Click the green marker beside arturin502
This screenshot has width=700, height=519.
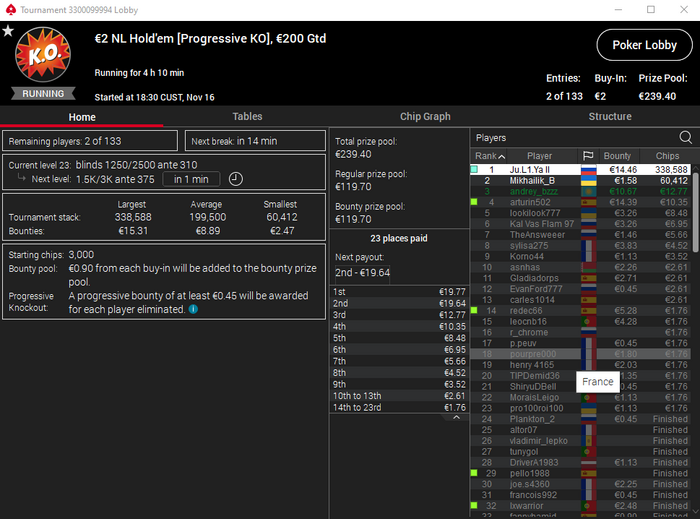[x=474, y=202]
